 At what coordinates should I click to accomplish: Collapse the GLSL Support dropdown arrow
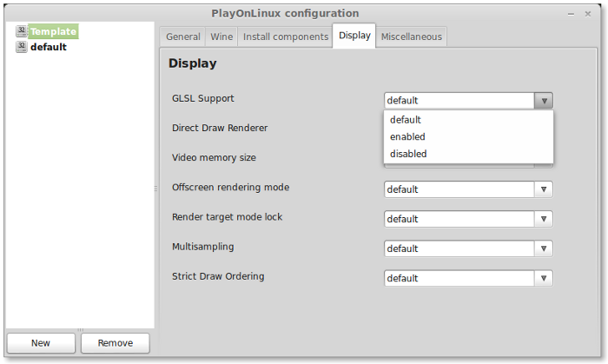[x=544, y=101]
